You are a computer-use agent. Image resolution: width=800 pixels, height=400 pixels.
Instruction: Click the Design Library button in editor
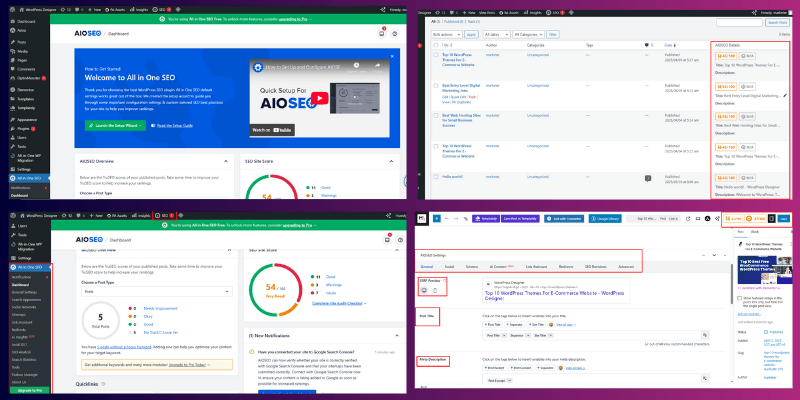pos(607,218)
